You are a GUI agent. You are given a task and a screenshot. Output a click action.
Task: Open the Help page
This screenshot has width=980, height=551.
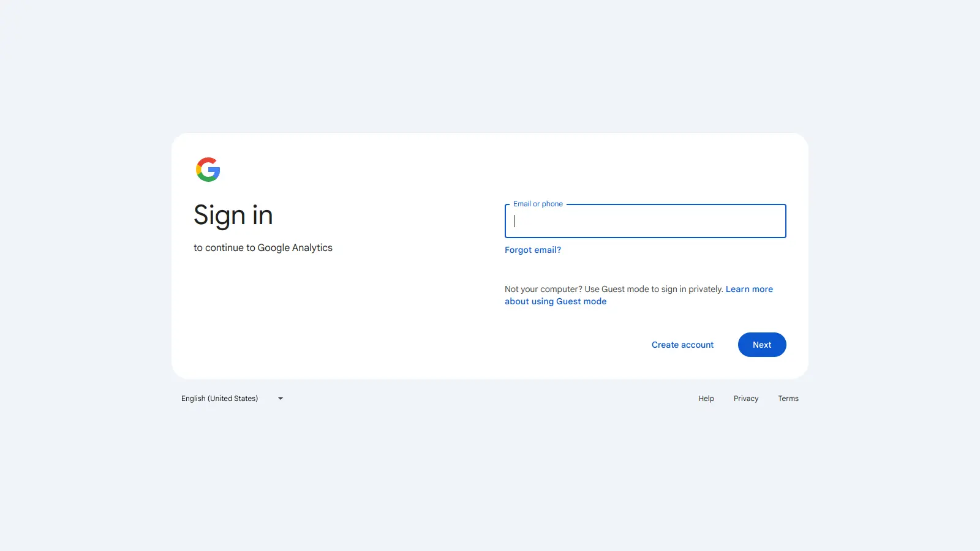(x=706, y=398)
